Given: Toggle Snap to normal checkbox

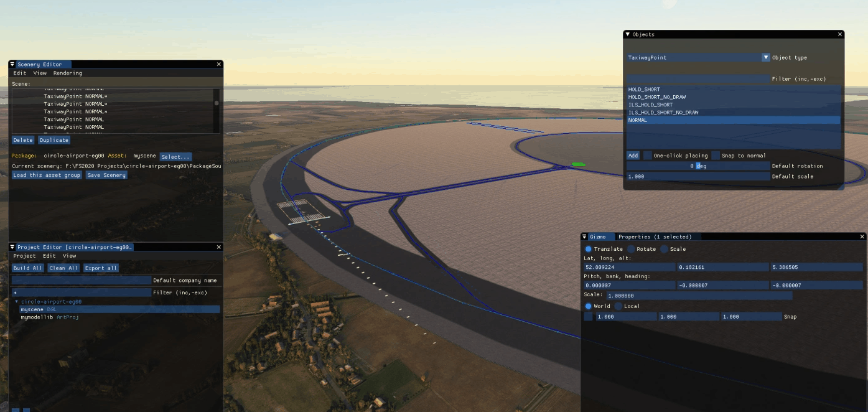Looking at the screenshot, I should 716,156.
